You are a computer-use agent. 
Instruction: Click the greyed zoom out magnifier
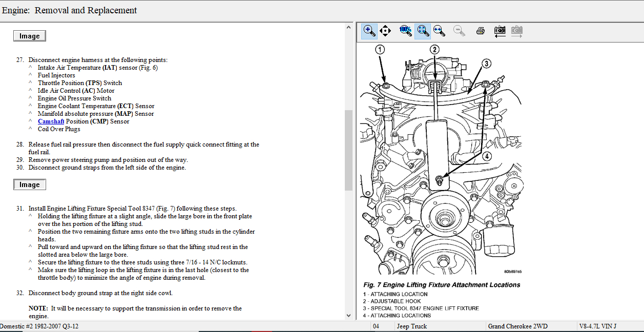[x=459, y=31]
